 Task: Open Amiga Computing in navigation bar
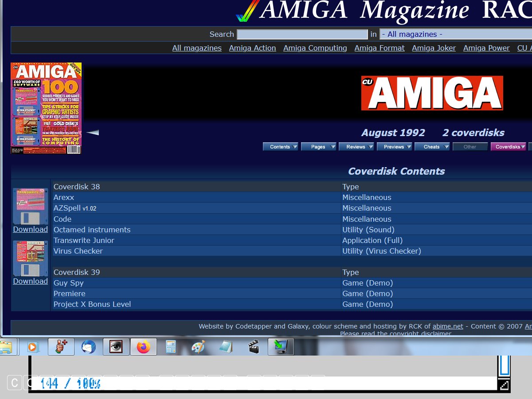[315, 48]
